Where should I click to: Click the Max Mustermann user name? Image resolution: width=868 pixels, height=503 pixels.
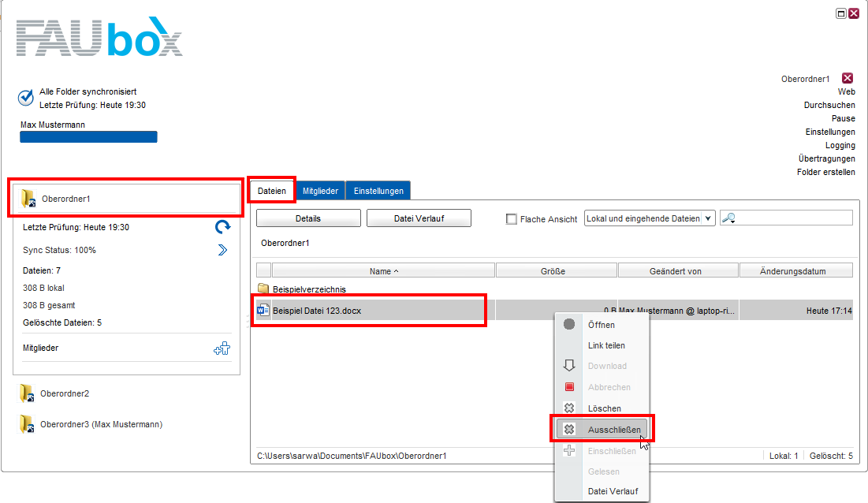[53, 125]
